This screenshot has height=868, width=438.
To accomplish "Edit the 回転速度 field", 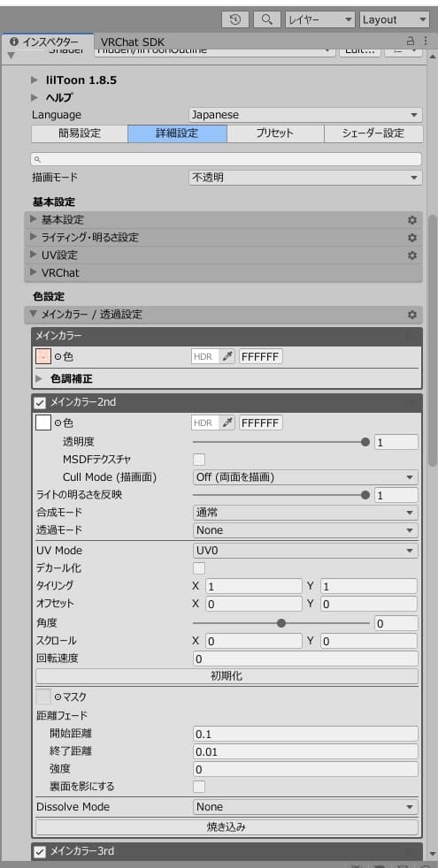I will click(x=305, y=659).
